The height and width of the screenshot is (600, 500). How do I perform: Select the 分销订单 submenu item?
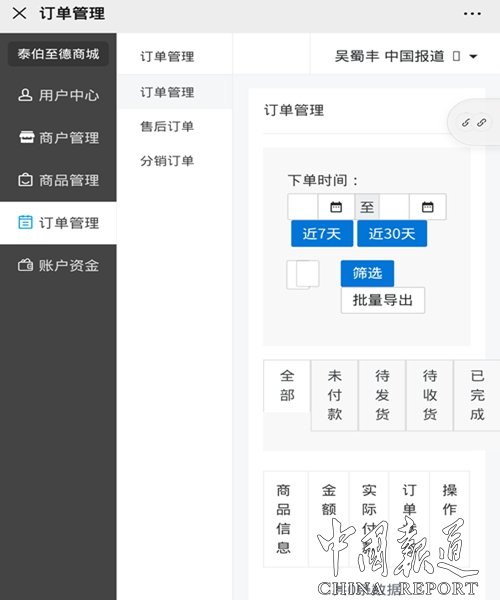(x=167, y=161)
